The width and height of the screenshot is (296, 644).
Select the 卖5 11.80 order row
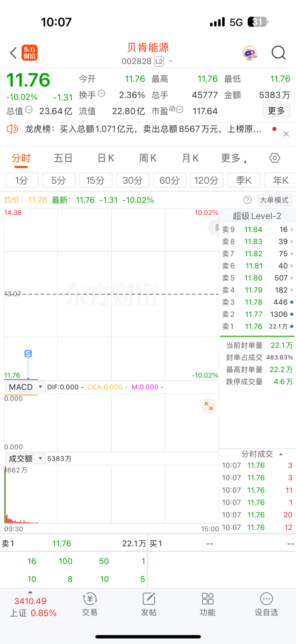point(258,278)
